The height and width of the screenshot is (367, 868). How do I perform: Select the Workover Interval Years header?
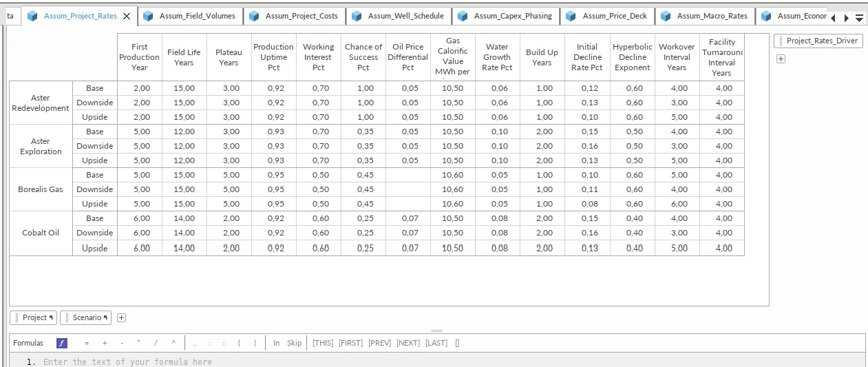click(x=677, y=57)
